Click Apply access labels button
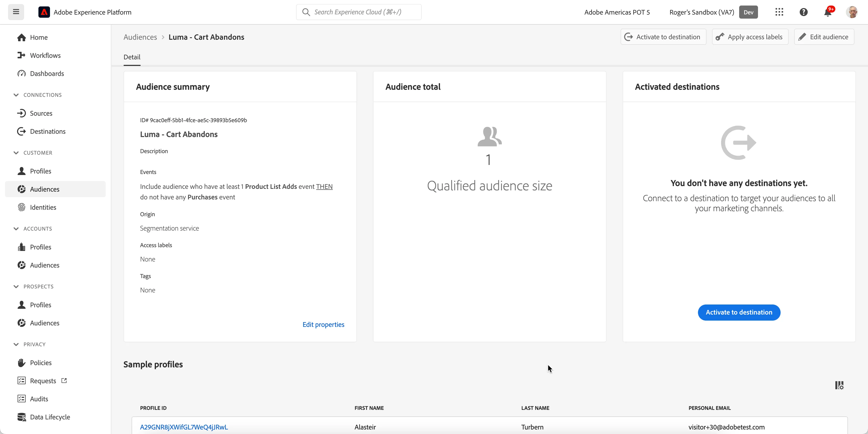 750,37
